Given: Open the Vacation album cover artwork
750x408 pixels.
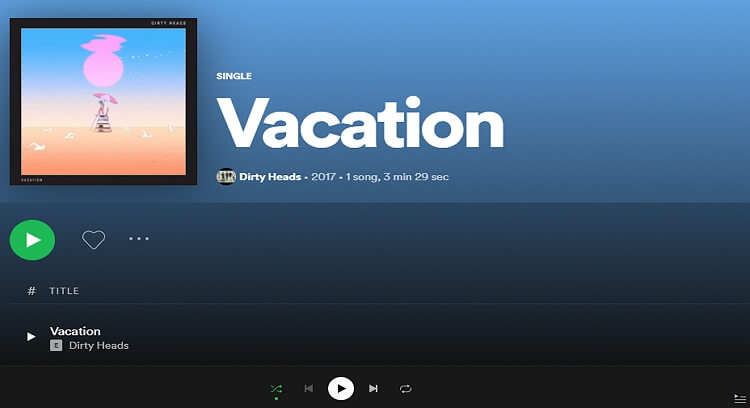Looking at the screenshot, I should [x=103, y=101].
